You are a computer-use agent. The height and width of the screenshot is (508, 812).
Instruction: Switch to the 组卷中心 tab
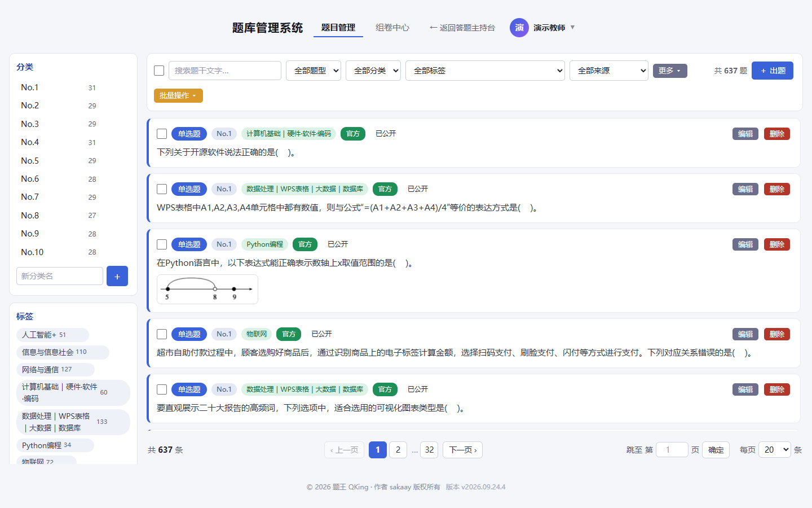pos(392,28)
